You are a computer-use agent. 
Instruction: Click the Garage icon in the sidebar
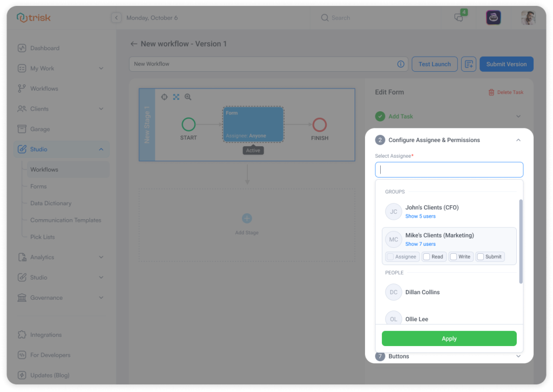[x=22, y=129]
